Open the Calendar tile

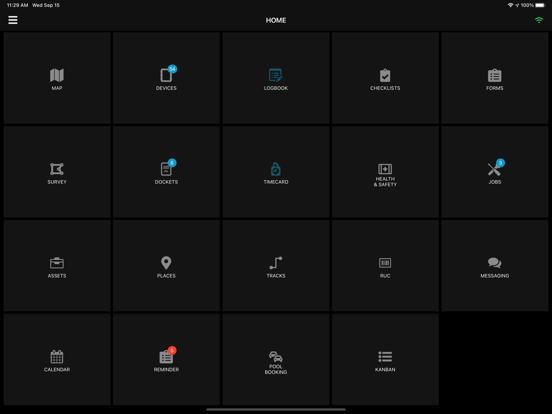pos(57,359)
